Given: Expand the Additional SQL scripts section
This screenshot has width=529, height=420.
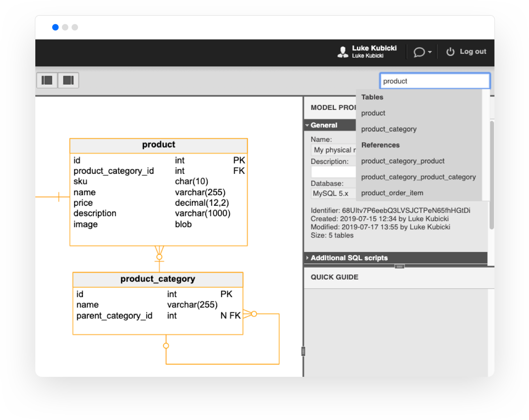Looking at the screenshot, I should 396,258.
